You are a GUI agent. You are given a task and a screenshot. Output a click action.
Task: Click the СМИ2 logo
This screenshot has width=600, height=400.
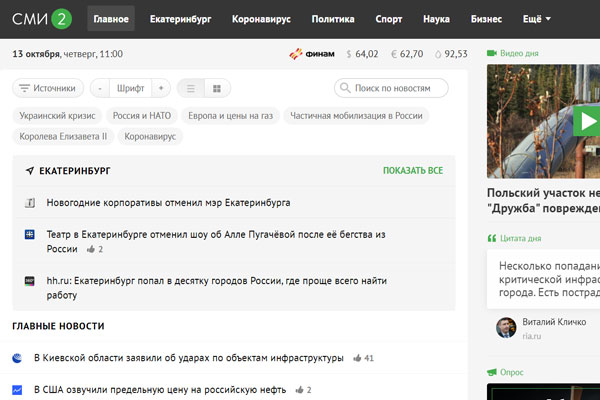pyautogui.click(x=40, y=18)
